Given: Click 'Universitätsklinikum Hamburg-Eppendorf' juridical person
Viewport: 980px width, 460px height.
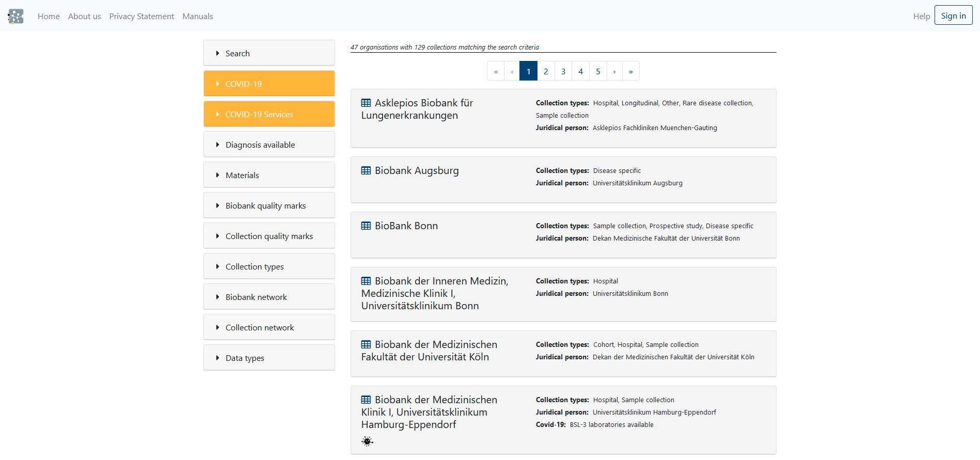Looking at the screenshot, I should pos(654,412).
